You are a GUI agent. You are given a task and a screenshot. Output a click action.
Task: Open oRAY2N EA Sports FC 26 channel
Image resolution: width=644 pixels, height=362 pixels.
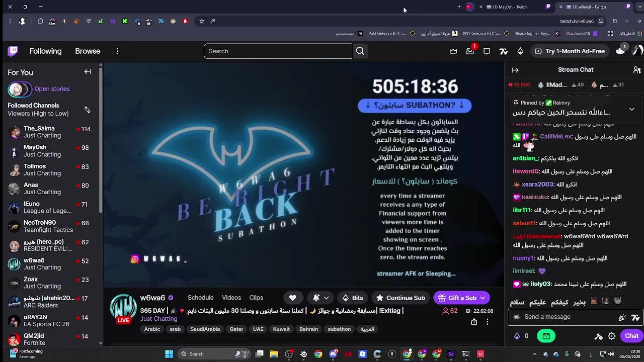[51, 320]
